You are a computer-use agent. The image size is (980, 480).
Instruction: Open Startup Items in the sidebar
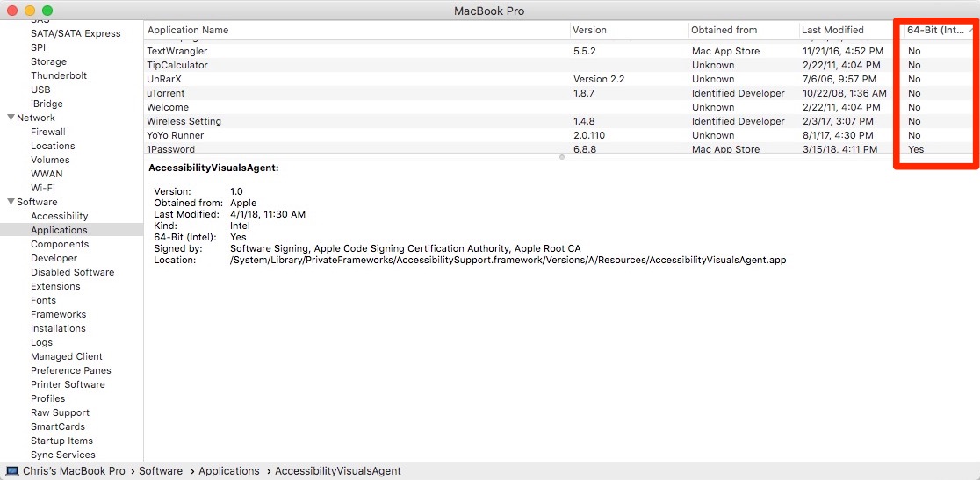point(61,441)
